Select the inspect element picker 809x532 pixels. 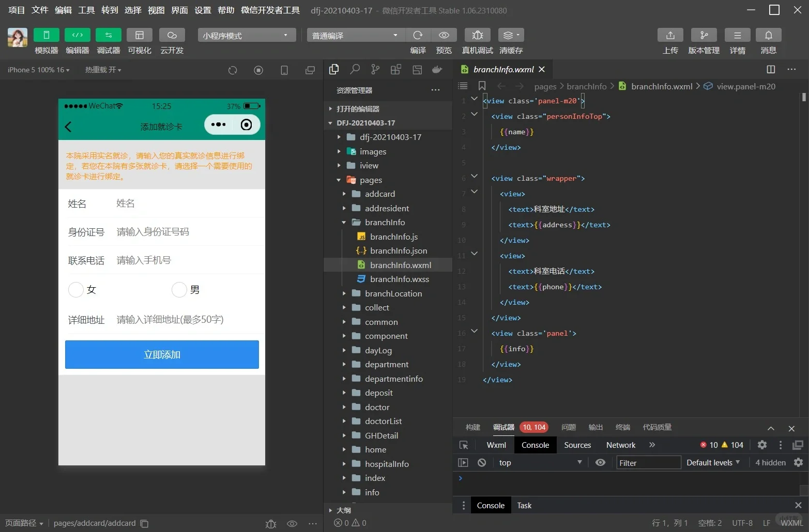click(464, 445)
